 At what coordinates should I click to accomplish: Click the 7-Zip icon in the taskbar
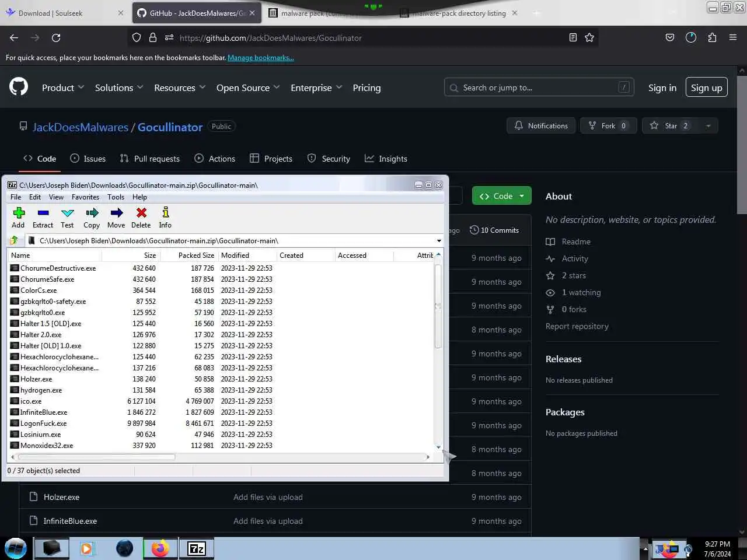tap(197, 548)
